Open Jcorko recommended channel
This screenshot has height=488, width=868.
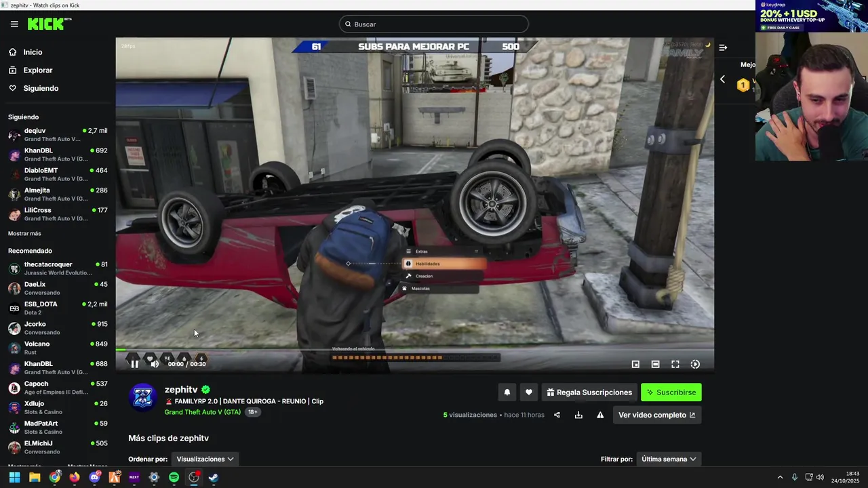pyautogui.click(x=58, y=328)
